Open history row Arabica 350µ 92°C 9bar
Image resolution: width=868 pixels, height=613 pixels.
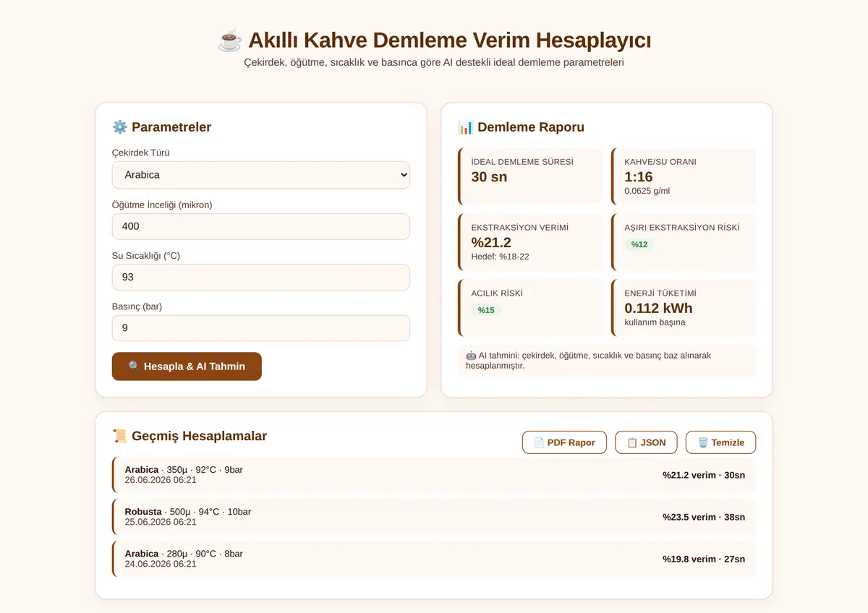point(434,475)
